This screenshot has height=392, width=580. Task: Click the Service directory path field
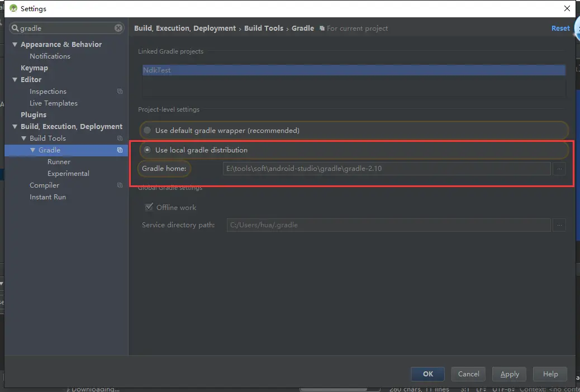pos(388,225)
